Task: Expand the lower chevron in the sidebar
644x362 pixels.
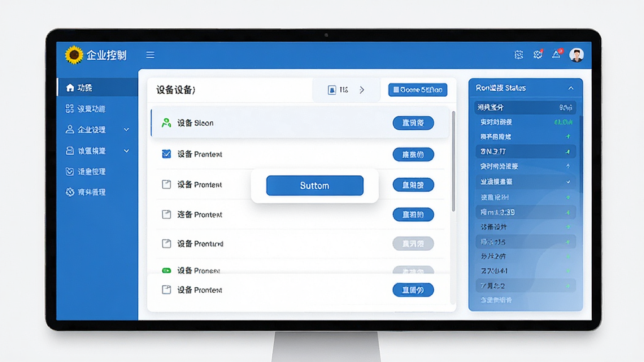Action: click(126, 151)
